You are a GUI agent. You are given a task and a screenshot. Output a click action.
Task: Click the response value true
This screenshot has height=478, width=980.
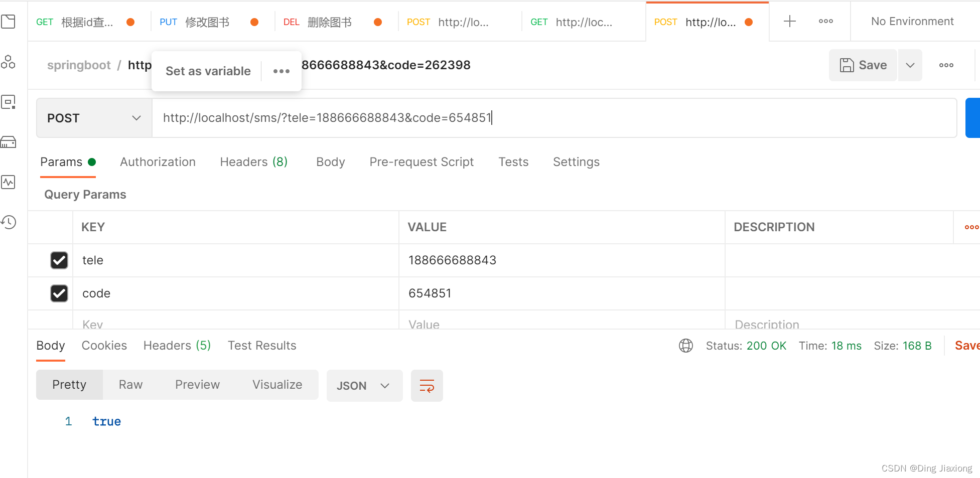[106, 421]
